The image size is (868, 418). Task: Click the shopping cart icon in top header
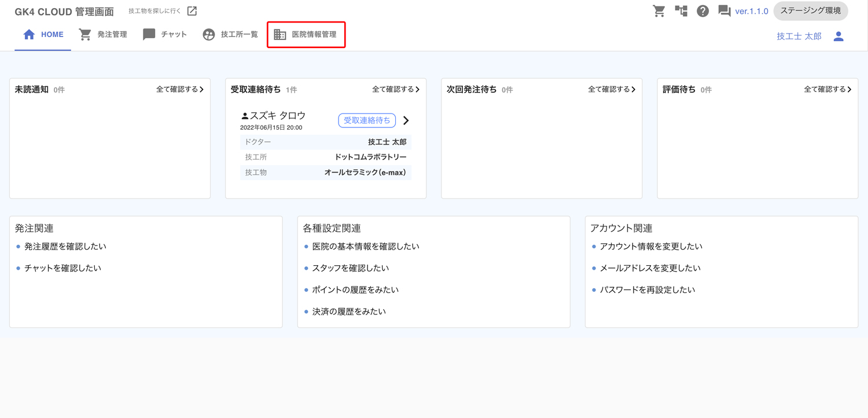pos(659,11)
